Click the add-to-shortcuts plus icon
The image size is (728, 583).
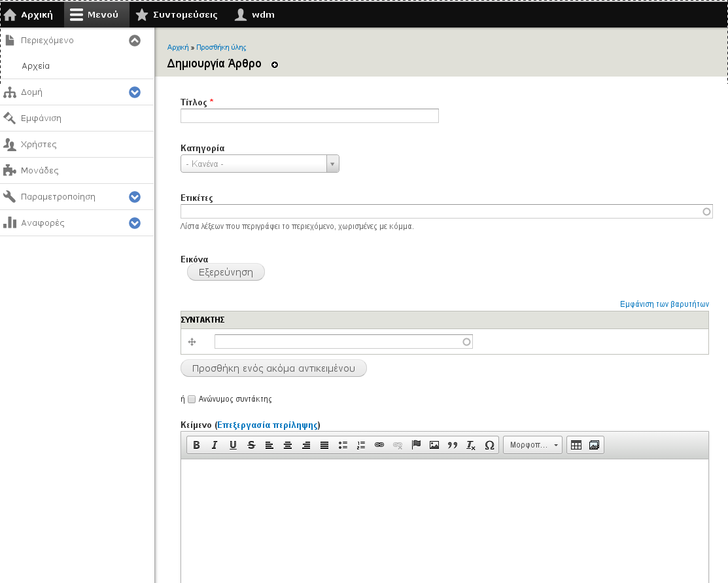pyautogui.click(x=275, y=65)
